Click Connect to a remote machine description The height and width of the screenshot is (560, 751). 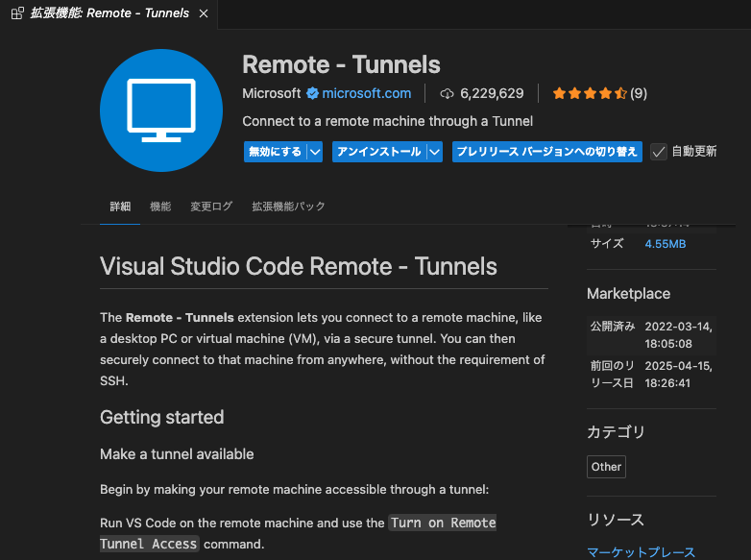(387, 121)
